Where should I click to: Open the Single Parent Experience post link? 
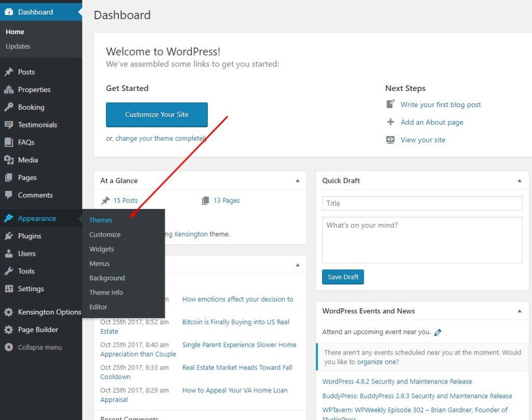tap(239, 345)
